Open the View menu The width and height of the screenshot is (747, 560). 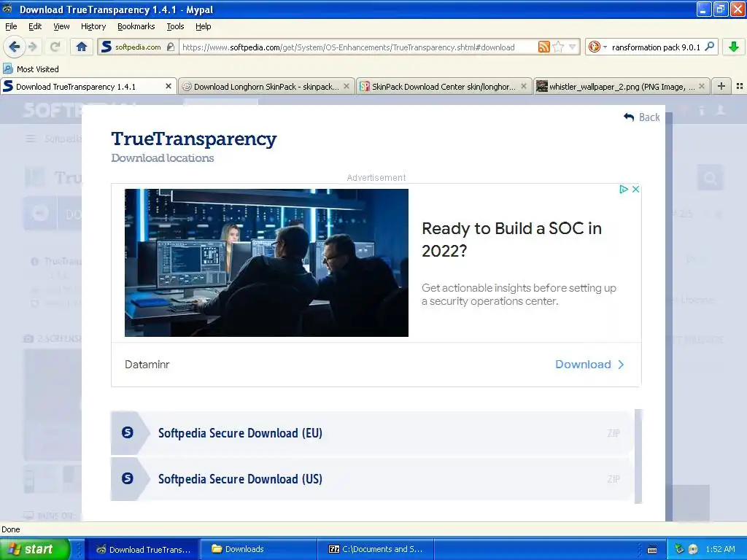61,26
